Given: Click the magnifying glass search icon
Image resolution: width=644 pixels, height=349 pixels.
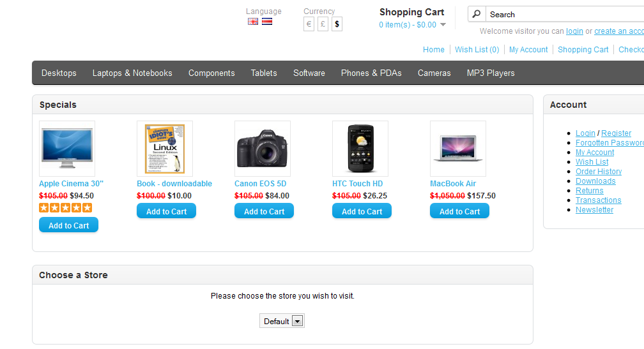Looking at the screenshot, I should point(477,14).
